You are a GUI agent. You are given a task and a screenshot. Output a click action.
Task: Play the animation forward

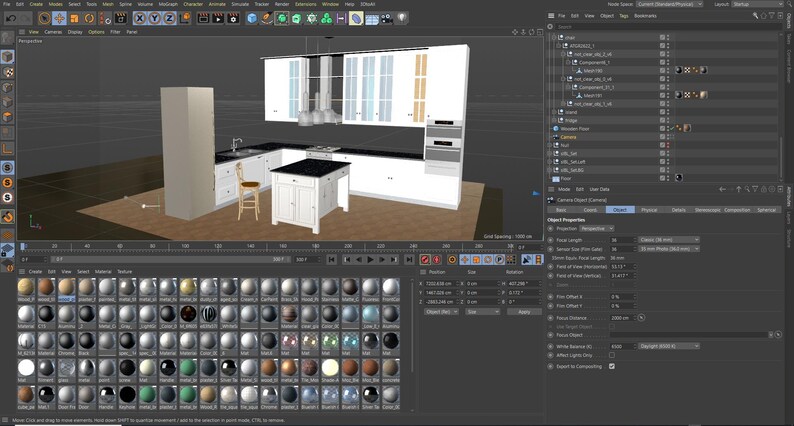tap(370, 259)
